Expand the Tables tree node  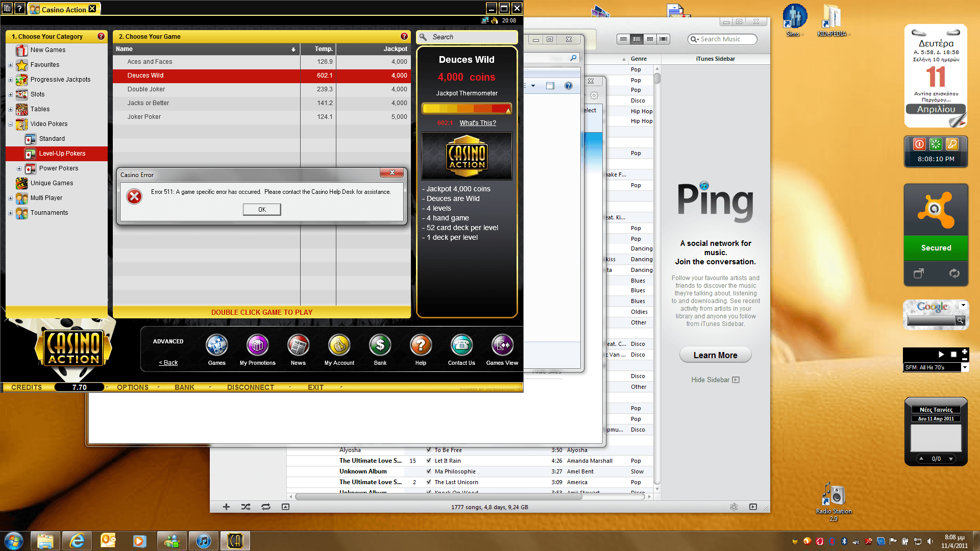10,109
